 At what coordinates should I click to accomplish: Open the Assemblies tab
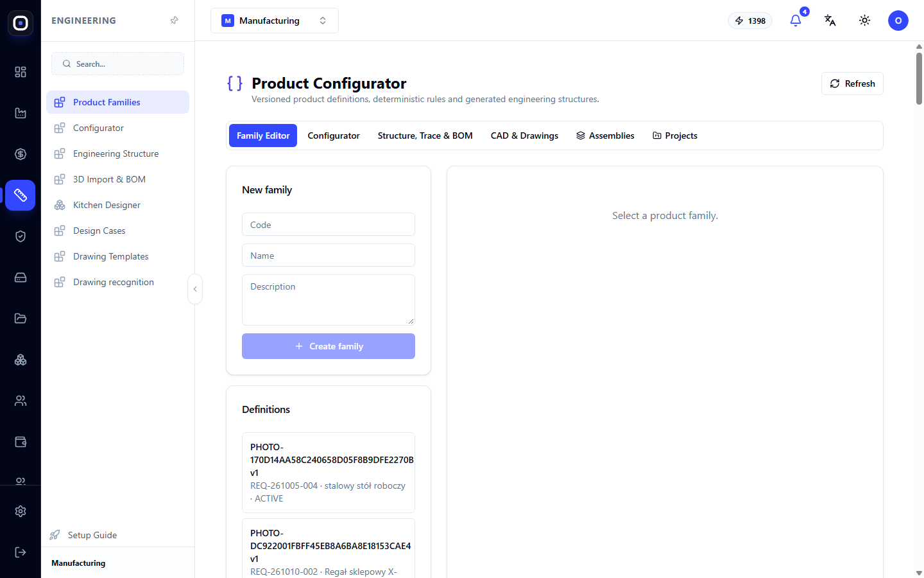click(605, 136)
